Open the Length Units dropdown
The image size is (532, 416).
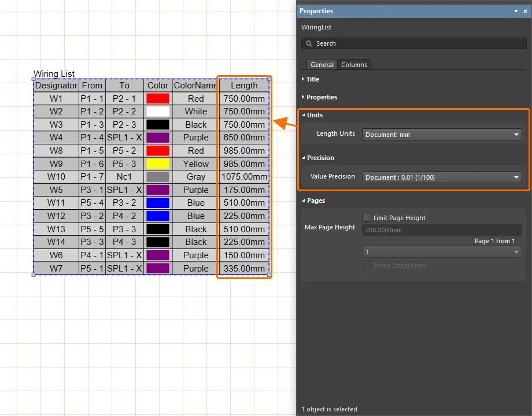(x=442, y=135)
